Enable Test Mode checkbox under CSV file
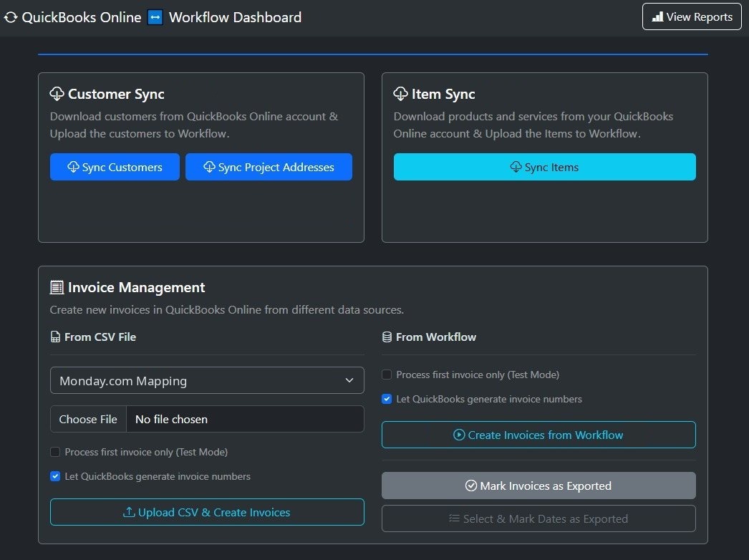 tap(55, 452)
